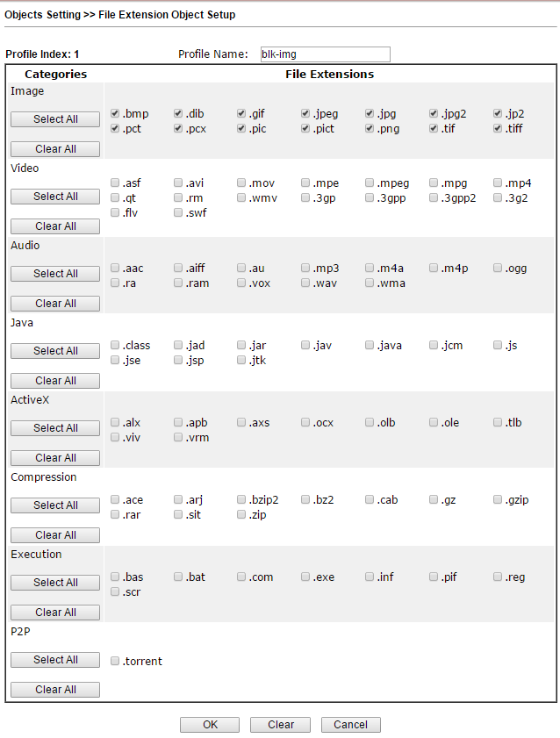560x738 pixels.
Task: Click the Profile Name input field
Action: pyautogui.click(x=325, y=54)
